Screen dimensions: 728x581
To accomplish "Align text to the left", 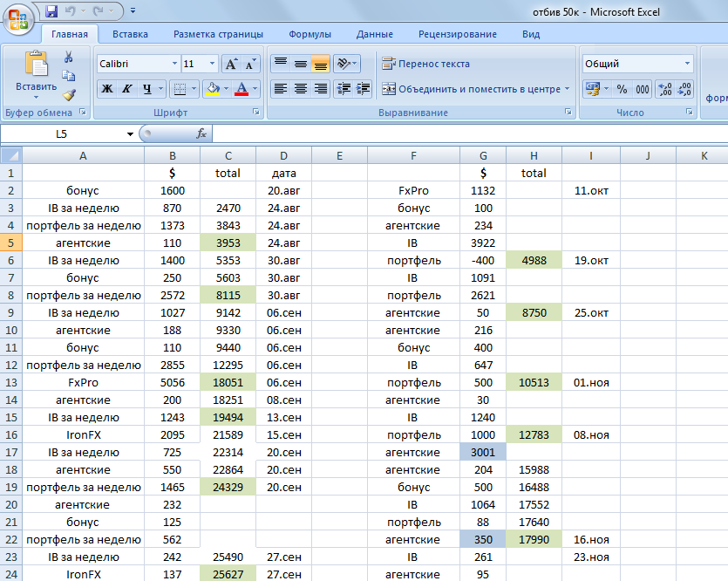I will click(281, 89).
